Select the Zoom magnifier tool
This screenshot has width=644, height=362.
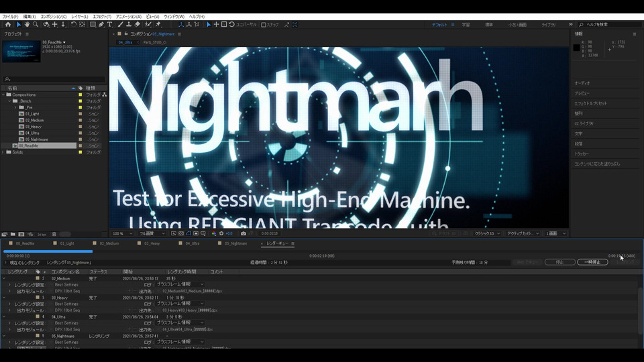36,25
